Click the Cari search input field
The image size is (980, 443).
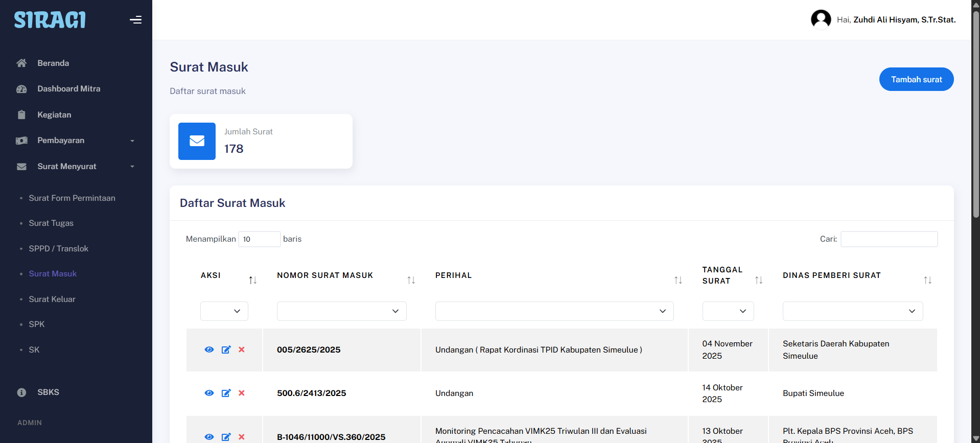pyautogui.click(x=889, y=239)
